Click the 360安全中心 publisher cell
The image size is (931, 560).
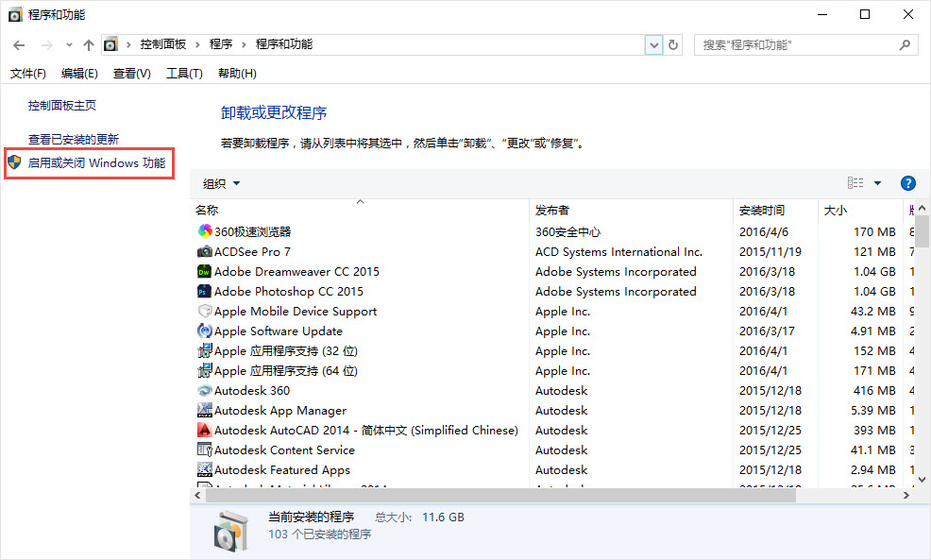[567, 231]
